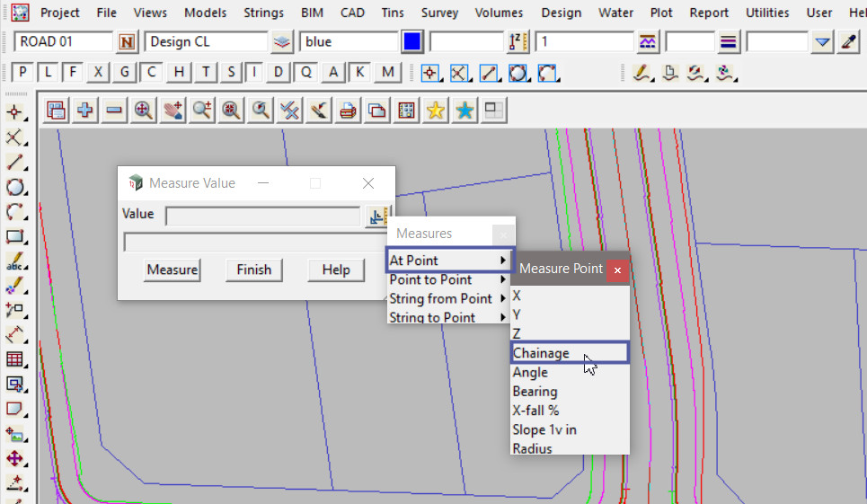Select the four-arrow move tool in sidebar
867x504 pixels.
15,458
